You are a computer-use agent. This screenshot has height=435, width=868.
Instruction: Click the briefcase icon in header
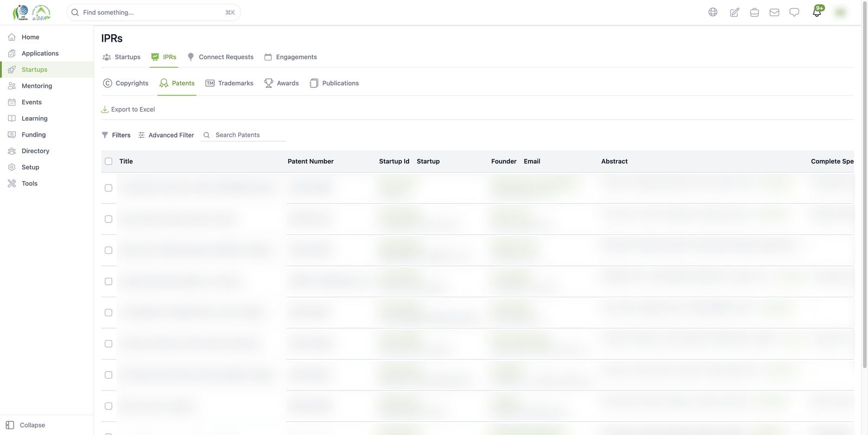click(754, 12)
